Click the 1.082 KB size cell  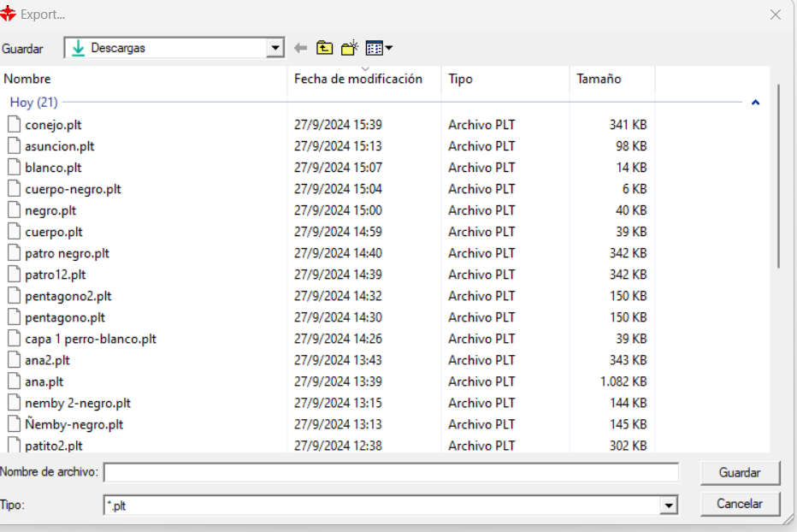[623, 381]
